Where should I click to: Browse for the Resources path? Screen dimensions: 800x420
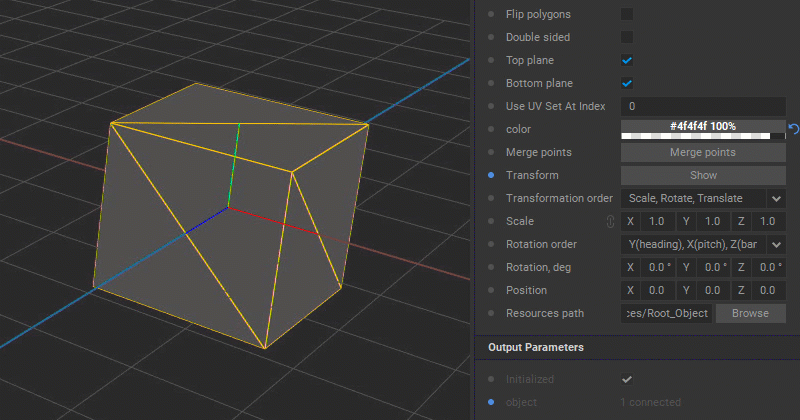pos(751,313)
